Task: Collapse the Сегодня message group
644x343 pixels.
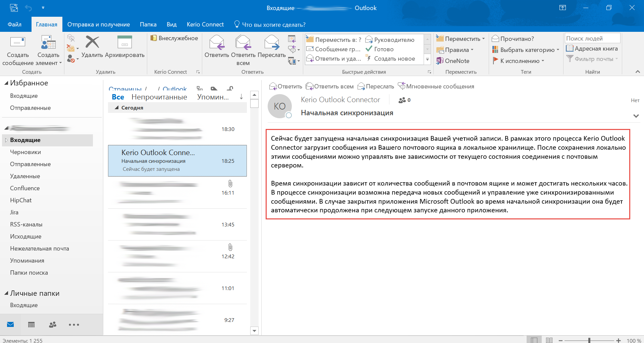Action: tap(117, 108)
